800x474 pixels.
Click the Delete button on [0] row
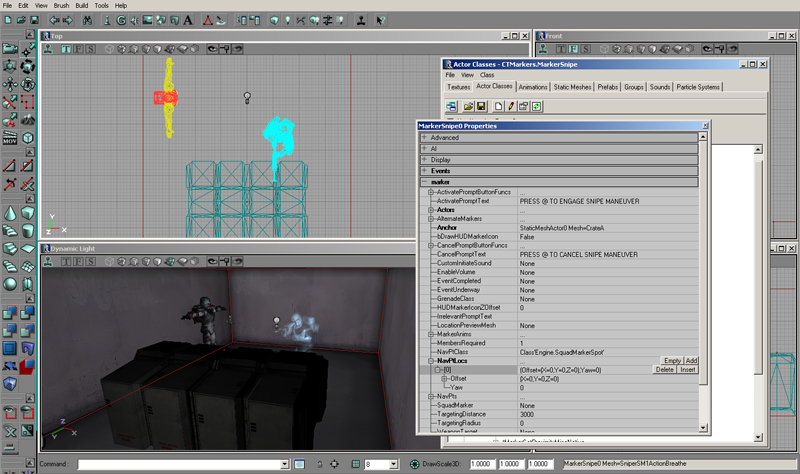coord(664,370)
